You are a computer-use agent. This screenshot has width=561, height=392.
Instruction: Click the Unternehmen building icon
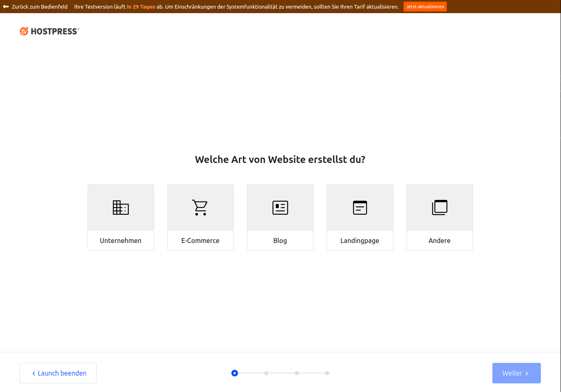(121, 208)
